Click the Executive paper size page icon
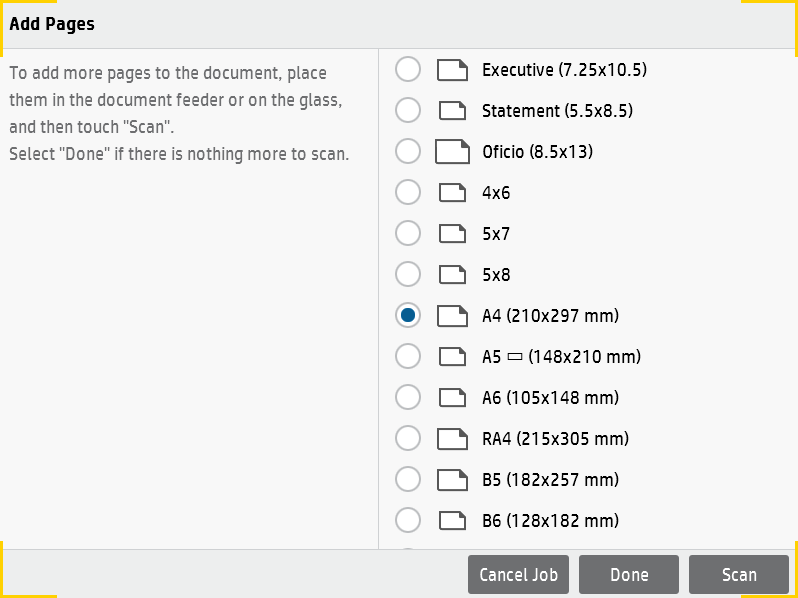 [x=452, y=70]
